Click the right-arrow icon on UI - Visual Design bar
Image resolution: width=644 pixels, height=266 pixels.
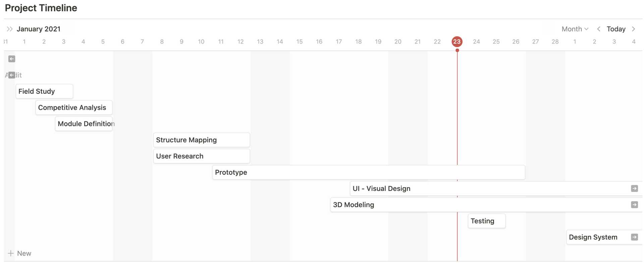pyautogui.click(x=635, y=188)
